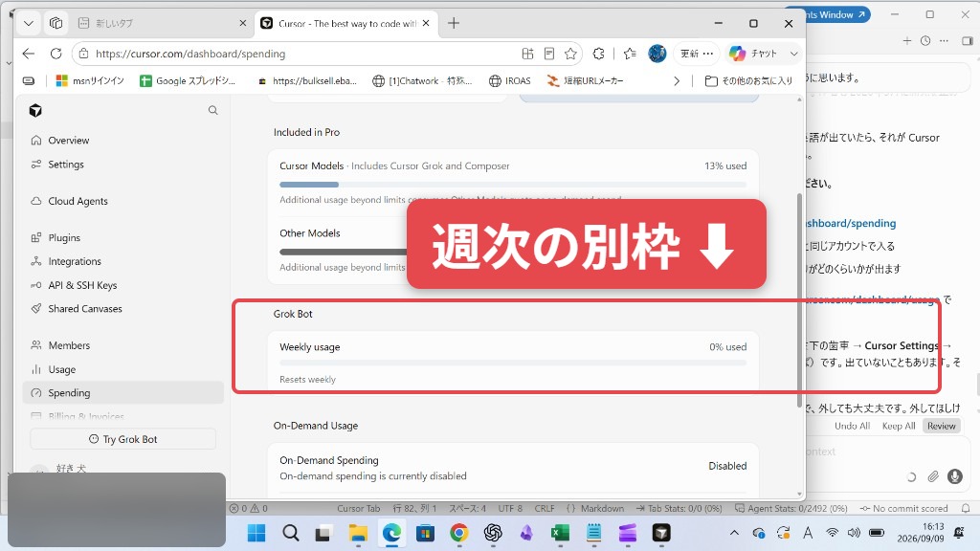This screenshot has width=980, height=551.
Task: Open Windows Start menu
Action: pos(256,533)
